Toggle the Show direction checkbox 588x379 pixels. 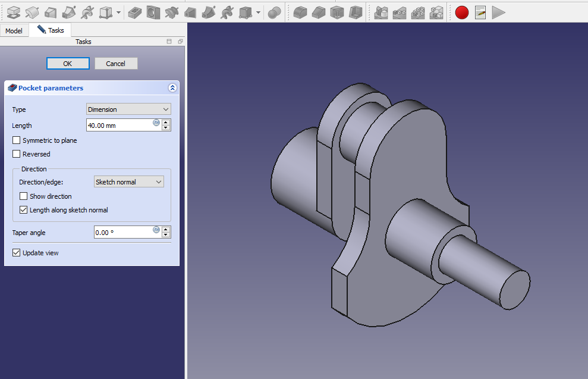[24, 196]
